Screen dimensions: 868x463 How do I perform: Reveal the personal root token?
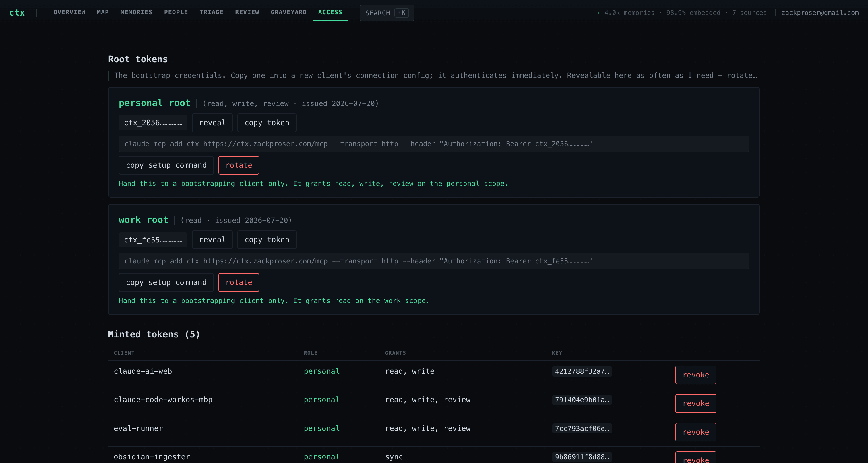pyautogui.click(x=212, y=123)
